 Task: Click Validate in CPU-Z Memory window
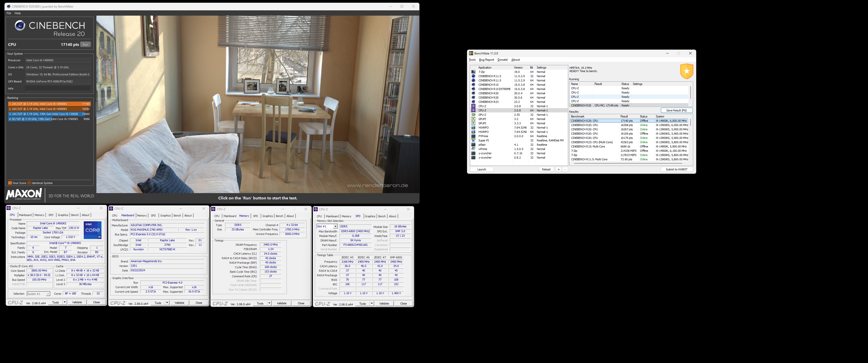pos(281,304)
